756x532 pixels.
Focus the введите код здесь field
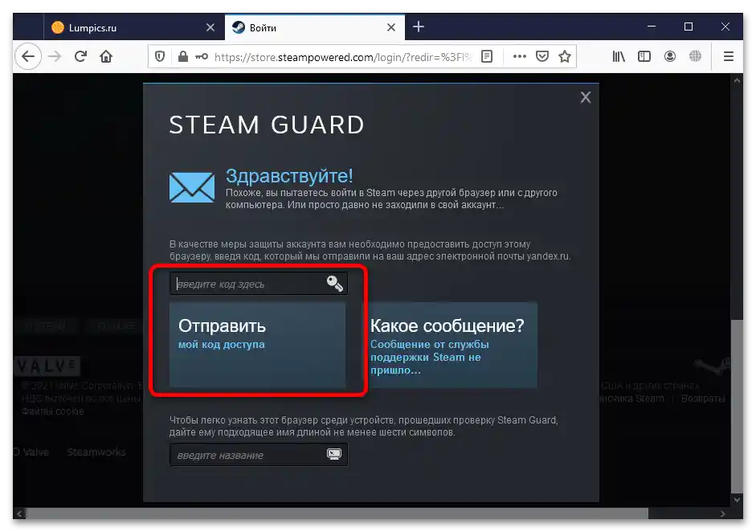point(259,284)
